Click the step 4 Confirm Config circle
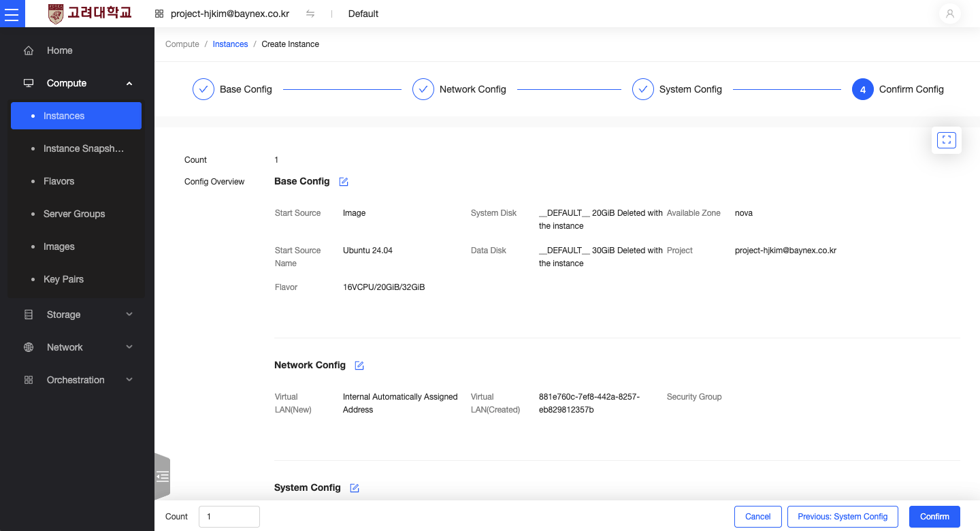The height and width of the screenshot is (531, 980). (863, 89)
